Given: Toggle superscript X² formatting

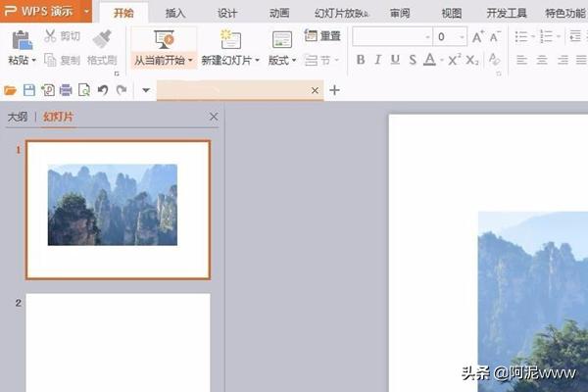Looking at the screenshot, I should (454, 60).
